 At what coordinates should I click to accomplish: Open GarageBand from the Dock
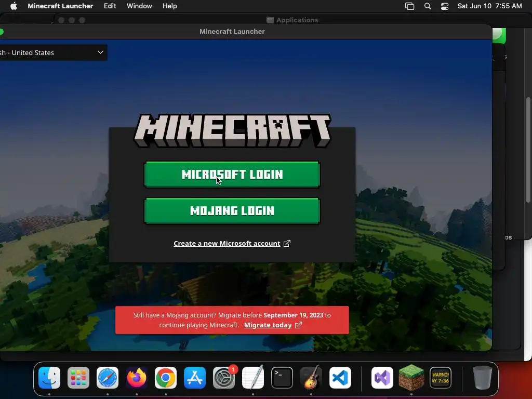coord(311,378)
